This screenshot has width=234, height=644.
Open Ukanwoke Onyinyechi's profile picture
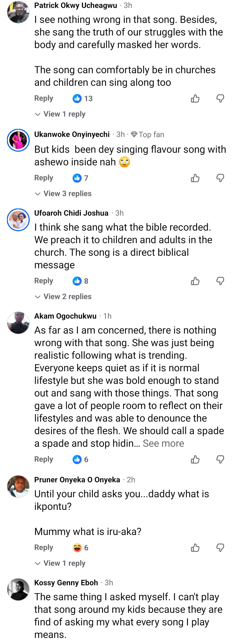pos(18,140)
